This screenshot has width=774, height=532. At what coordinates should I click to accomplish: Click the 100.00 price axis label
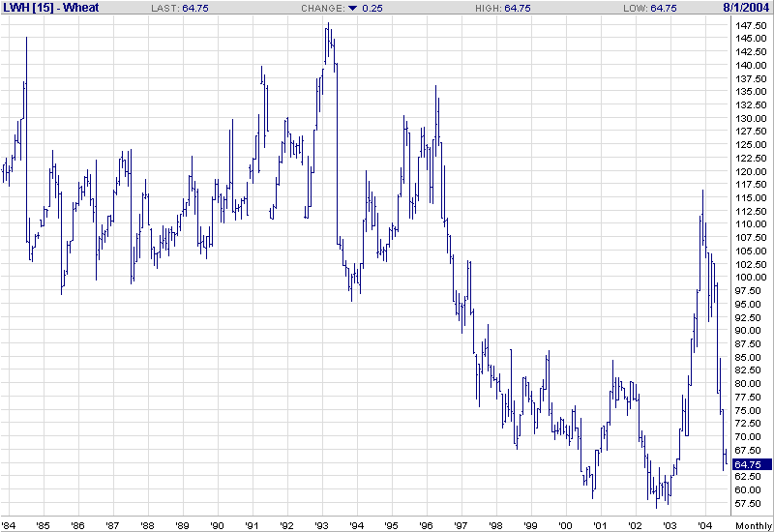coord(751,278)
